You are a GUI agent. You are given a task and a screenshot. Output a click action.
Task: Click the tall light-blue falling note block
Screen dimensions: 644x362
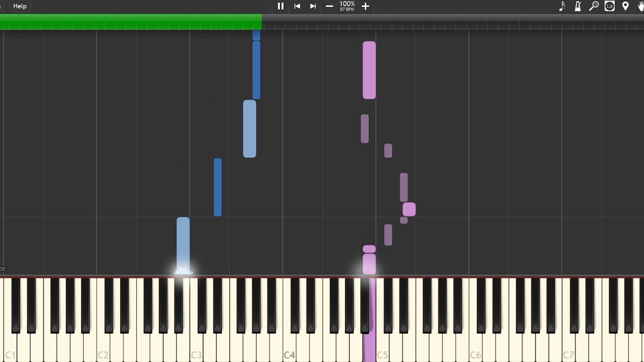tap(250, 129)
